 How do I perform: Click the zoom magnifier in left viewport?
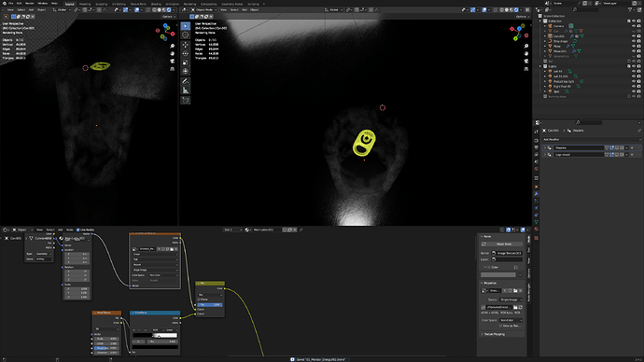(173, 47)
